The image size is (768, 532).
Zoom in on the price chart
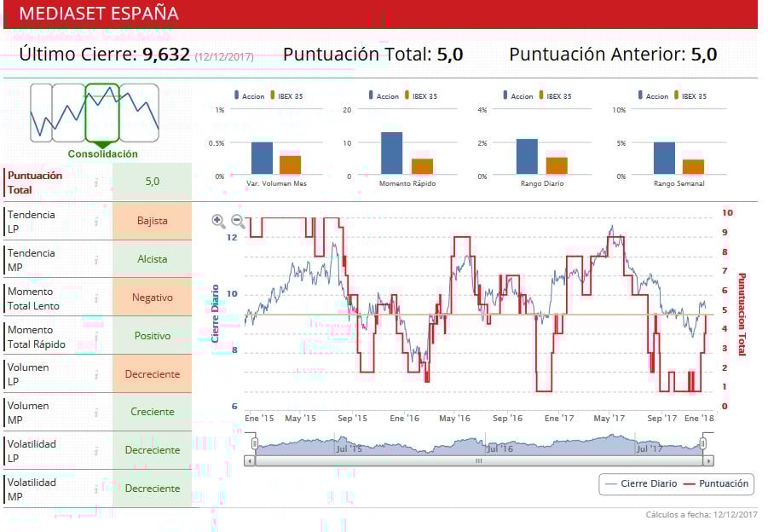(x=218, y=221)
